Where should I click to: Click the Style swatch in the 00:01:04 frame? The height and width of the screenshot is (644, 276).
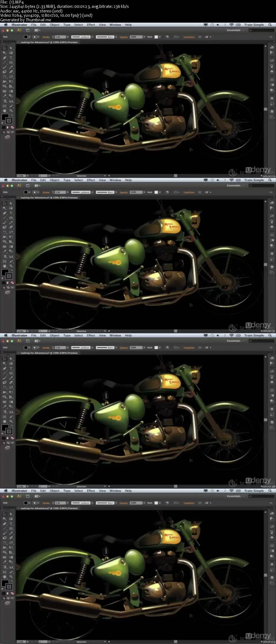click(x=156, y=503)
